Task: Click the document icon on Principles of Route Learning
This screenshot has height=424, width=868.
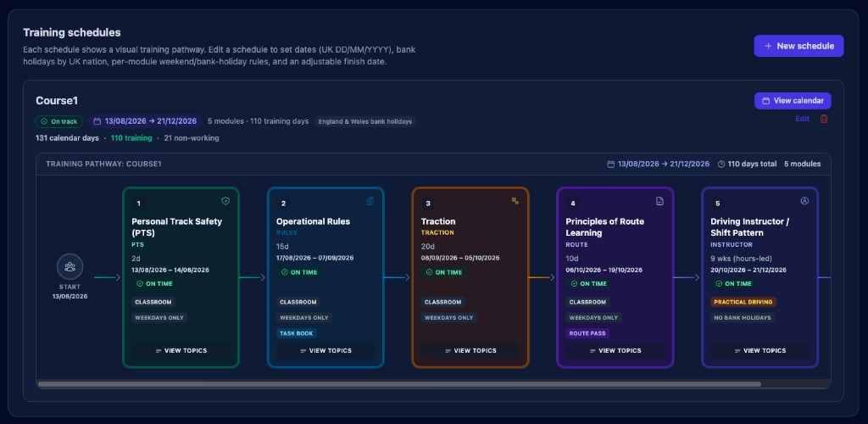Action: coord(659,201)
